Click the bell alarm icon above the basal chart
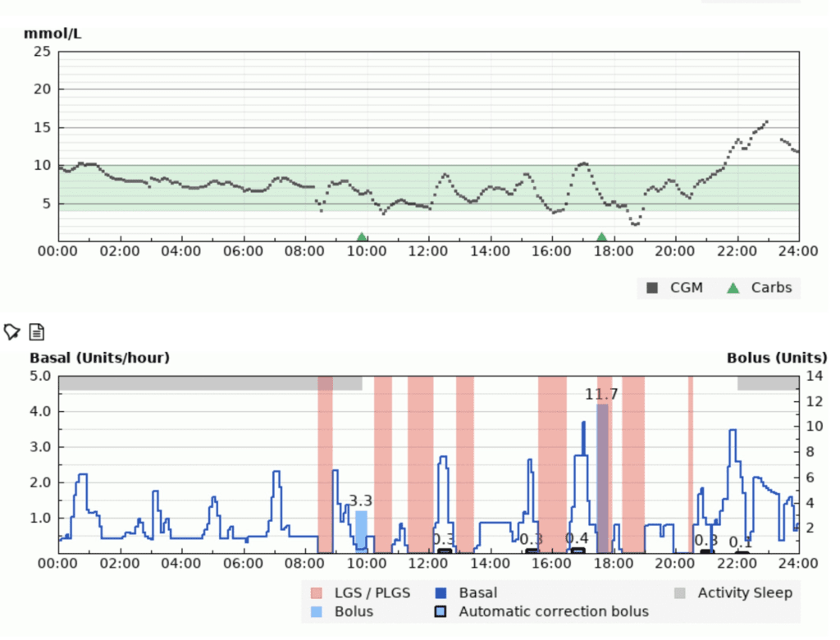 click(x=11, y=331)
